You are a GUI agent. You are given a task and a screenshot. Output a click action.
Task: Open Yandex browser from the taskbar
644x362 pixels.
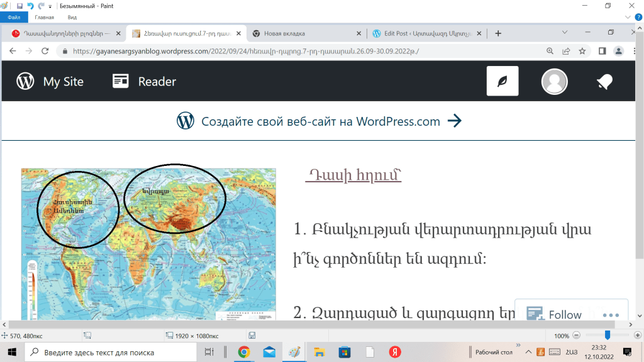tap(395, 352)
